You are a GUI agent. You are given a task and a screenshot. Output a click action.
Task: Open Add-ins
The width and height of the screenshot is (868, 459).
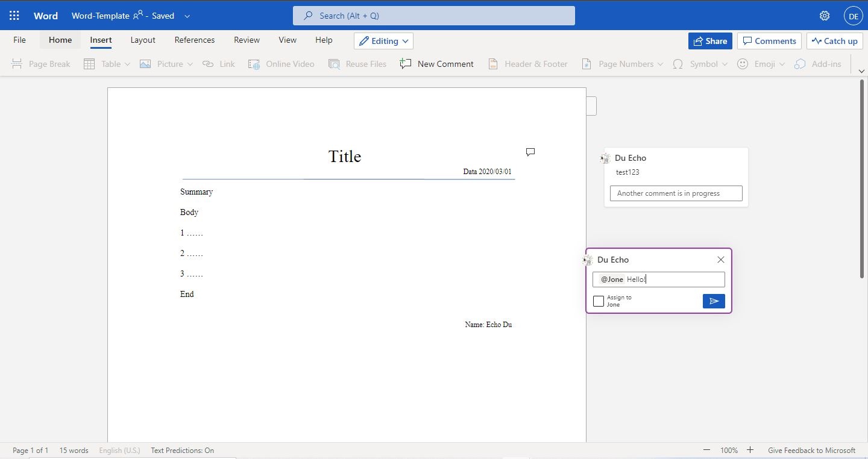click(x=817, y=64)
